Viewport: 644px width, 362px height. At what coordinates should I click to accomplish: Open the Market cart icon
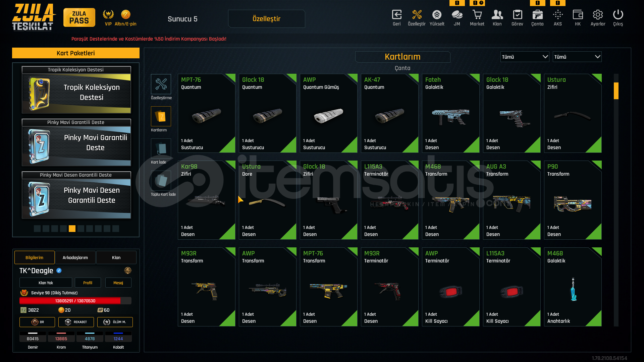[x=477, y=15]
